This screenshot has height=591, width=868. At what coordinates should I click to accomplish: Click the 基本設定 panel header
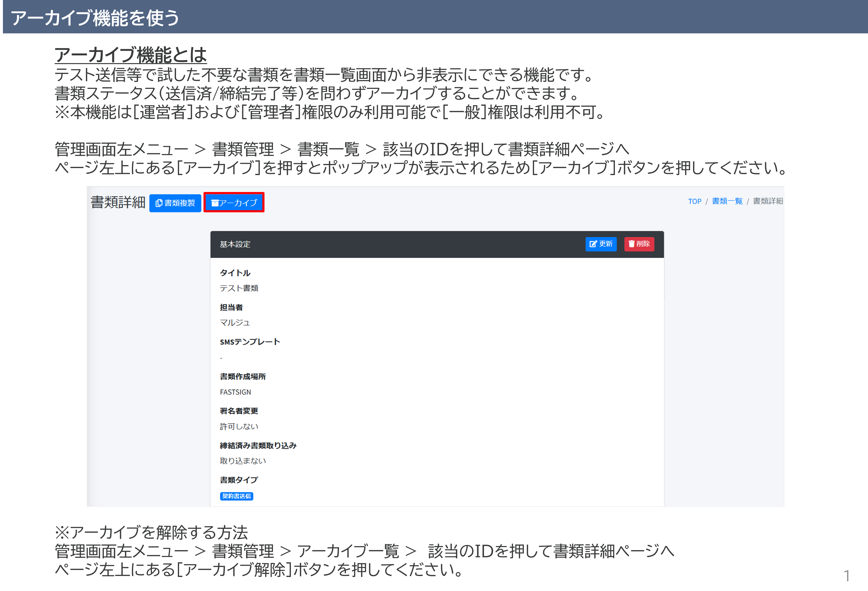click(235, 244)
